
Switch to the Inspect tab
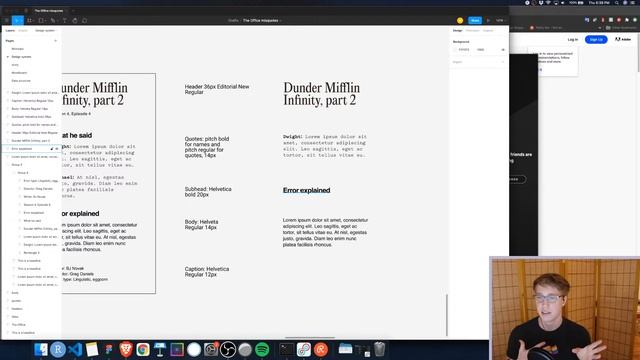click(488, 31)
